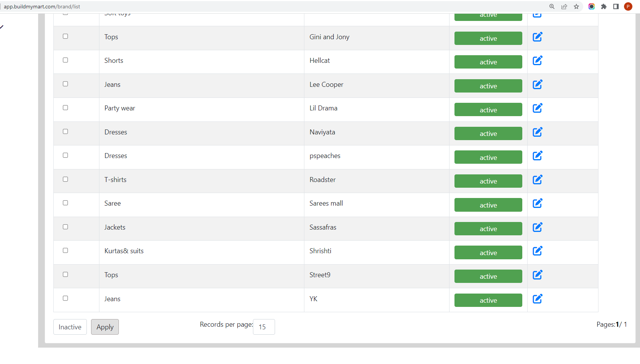Open the Extensions puzzle icon
This screenshot has width=640, height=364.
coord(604,6)
